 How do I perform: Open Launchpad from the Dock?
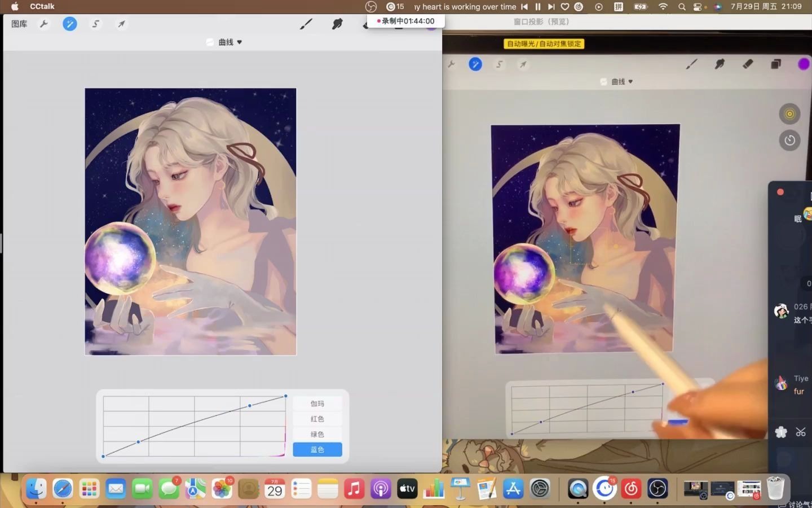(89, 489)
